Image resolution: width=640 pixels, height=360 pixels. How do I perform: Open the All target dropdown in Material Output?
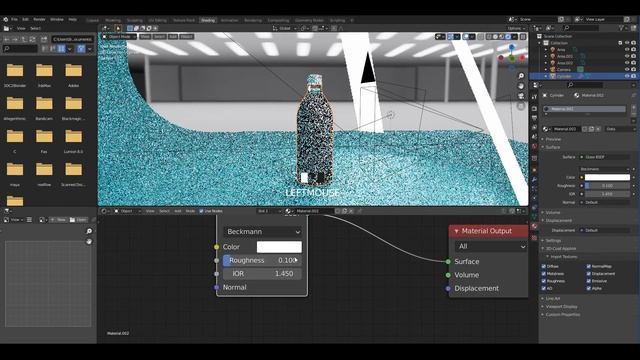(491, 246)
